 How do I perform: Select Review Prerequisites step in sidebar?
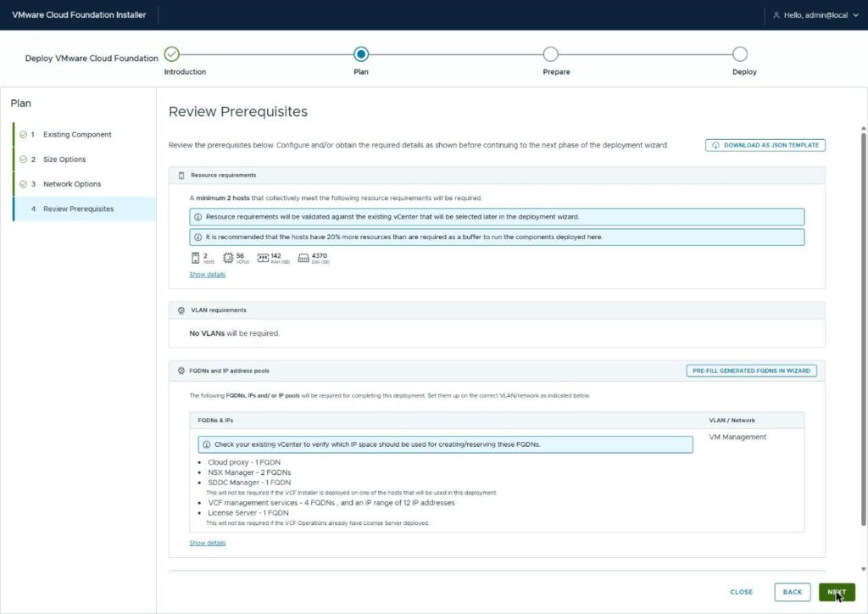tap(85, 209)
